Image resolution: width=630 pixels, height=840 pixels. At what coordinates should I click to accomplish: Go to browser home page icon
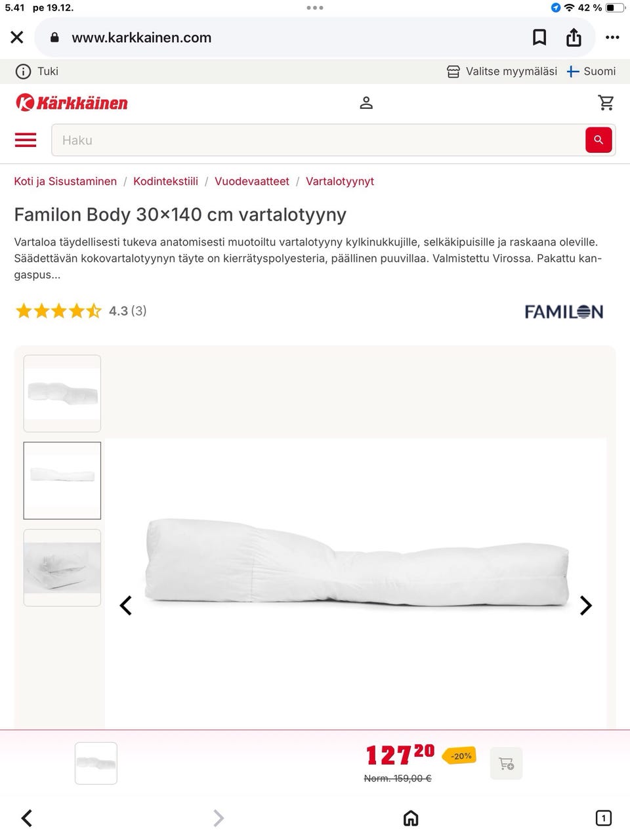(411, 818)
